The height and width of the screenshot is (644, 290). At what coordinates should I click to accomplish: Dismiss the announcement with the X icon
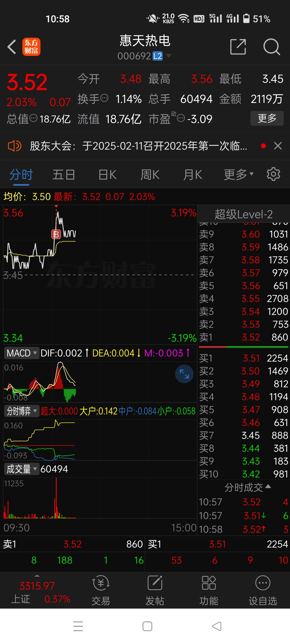point(278,146)
